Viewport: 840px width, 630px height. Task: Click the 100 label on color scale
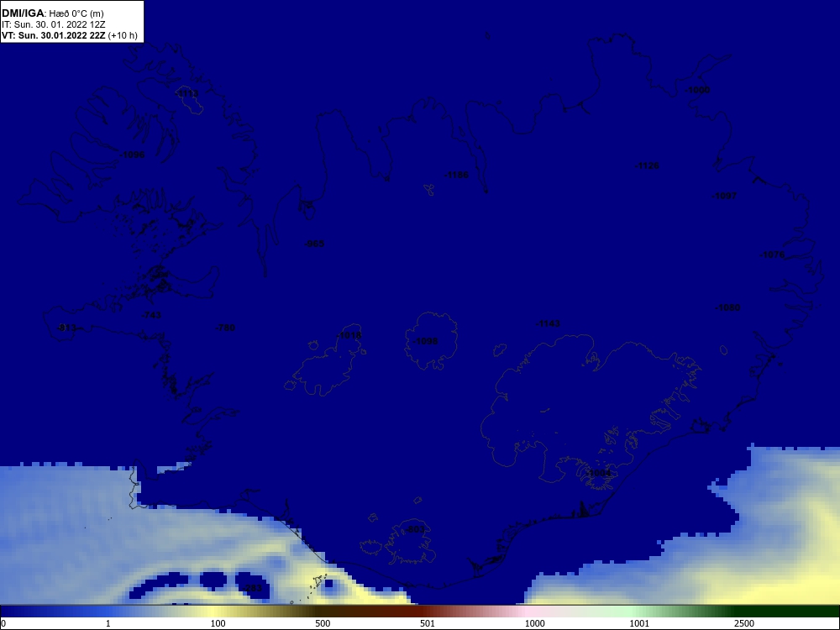218,623
